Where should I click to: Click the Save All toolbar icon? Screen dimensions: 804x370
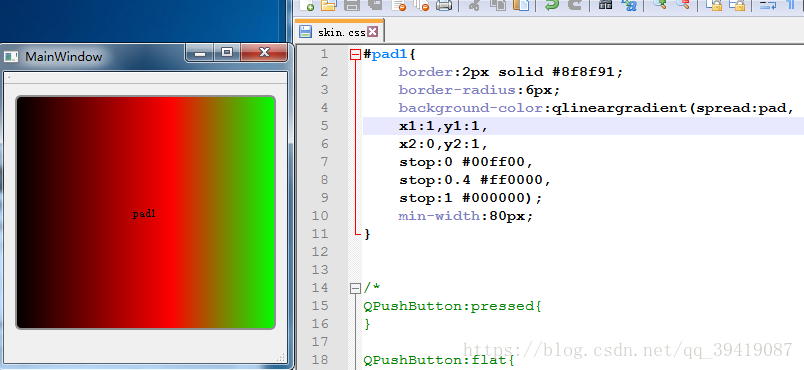tap(375, 5)
